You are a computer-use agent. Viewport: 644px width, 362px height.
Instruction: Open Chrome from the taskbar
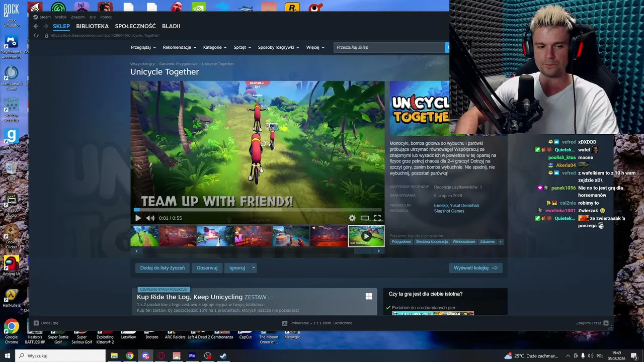point(130,356)
